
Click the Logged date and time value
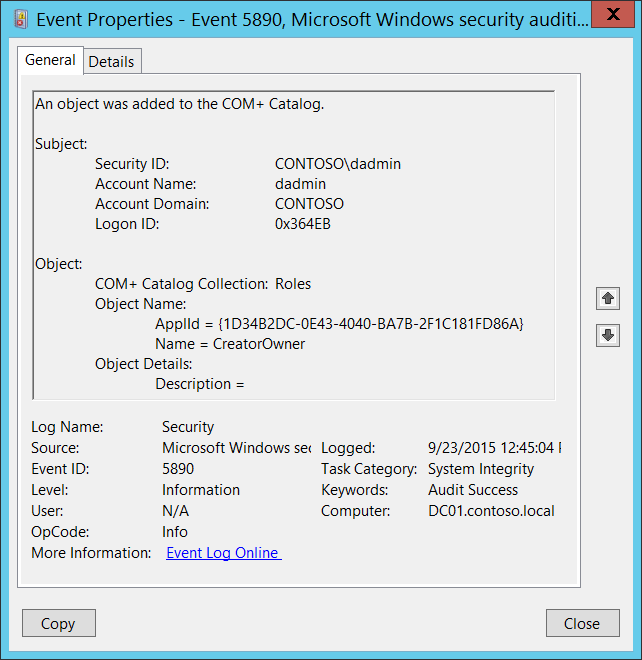point(494,448)
